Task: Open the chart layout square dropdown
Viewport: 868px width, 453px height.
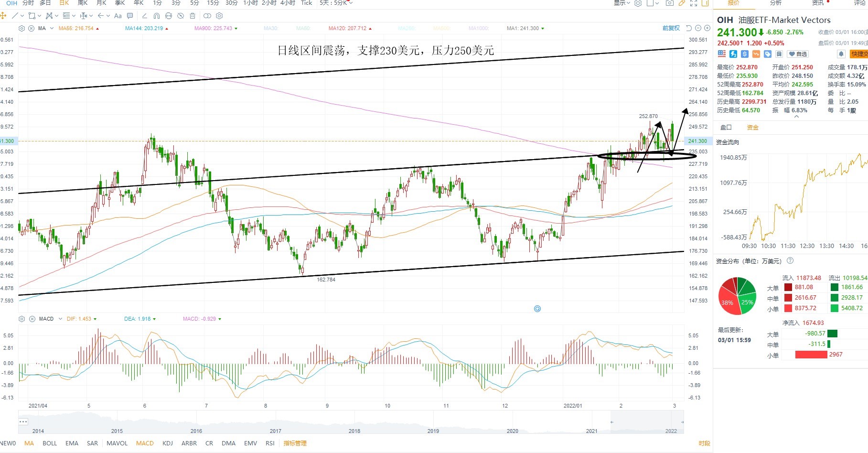Action: coord(653,3)
